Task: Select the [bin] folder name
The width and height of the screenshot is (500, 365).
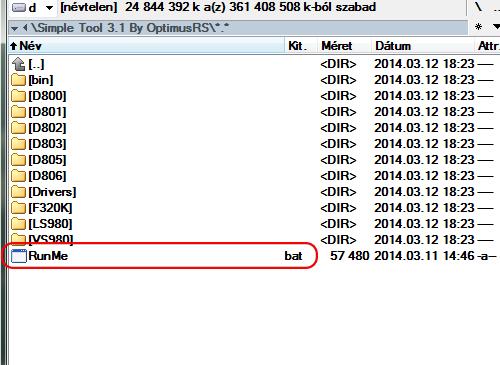Action: pos(41,80)
